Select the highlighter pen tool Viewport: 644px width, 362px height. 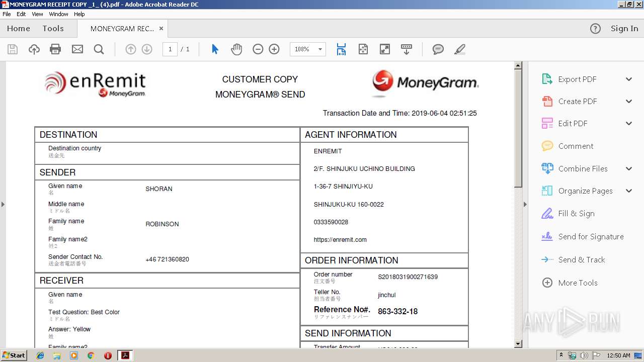(459, 49)
